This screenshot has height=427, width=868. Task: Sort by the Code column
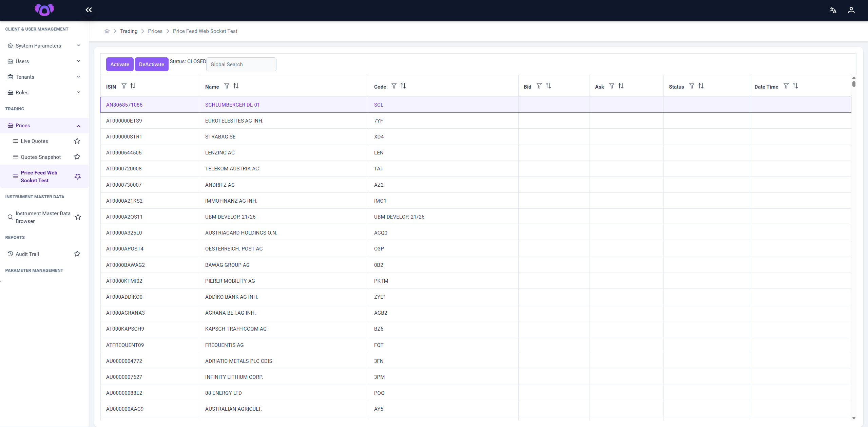403,86
